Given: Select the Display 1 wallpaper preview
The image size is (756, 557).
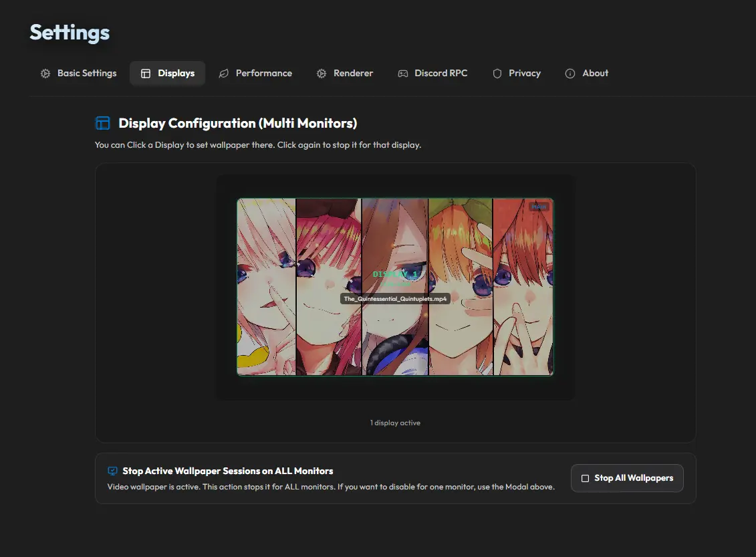Looking at the screenshot, I should [x=395, y=287].
